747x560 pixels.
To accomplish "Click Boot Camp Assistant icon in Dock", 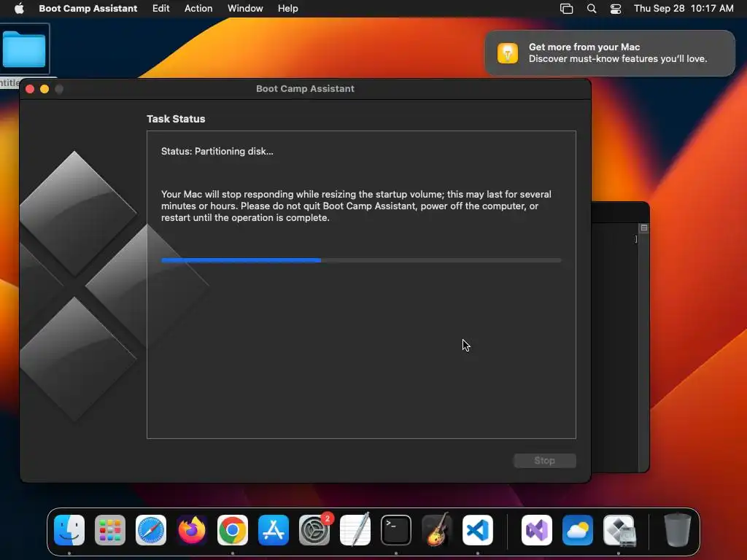I will pyautogui.click(x=619, y=530).
